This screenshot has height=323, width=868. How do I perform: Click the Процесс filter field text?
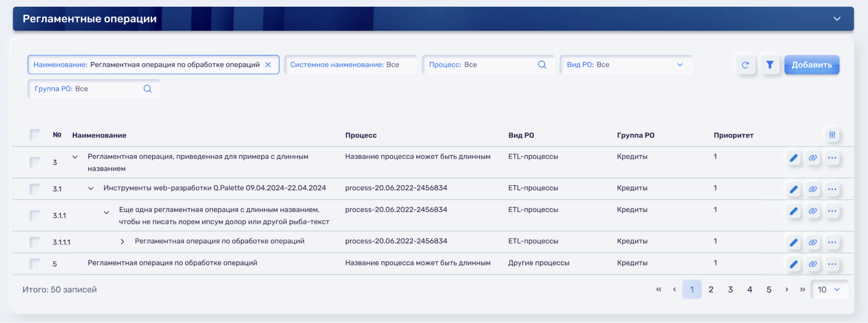point(453,65)
